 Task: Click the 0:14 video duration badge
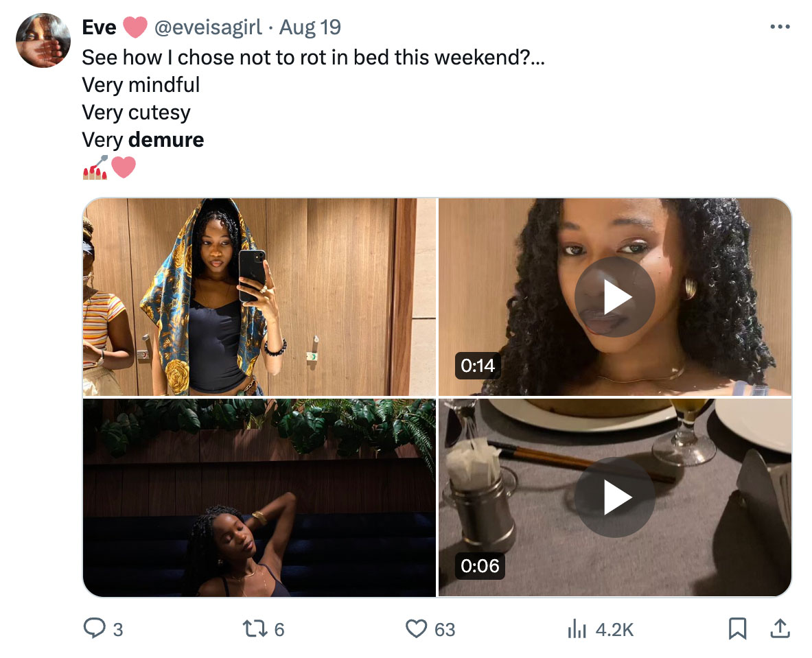point(477,366)
